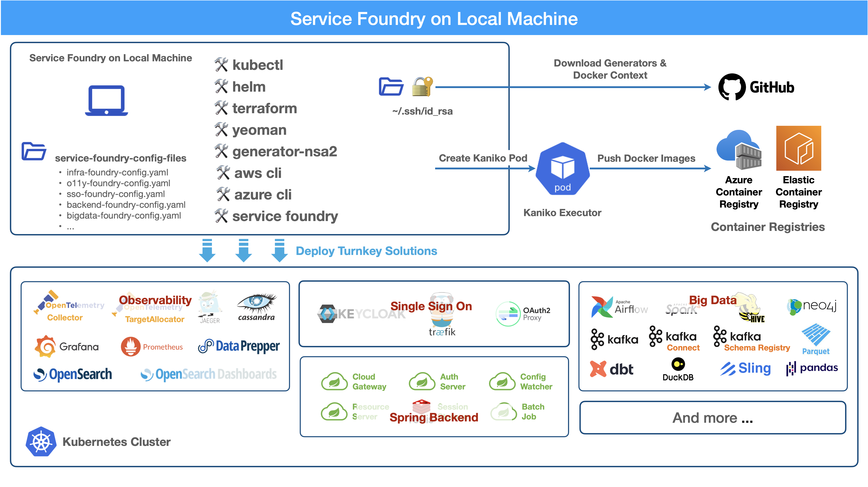Image resolution: width=868 pixels, height=487 pixels.
Task: Click the Batch Job Spring icon
Action: pyautogui.click(x=503, y=412)
